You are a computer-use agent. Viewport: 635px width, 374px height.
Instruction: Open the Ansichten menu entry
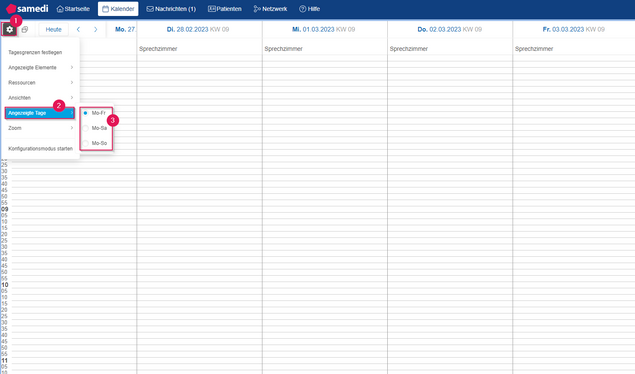[x=40, y=98]
